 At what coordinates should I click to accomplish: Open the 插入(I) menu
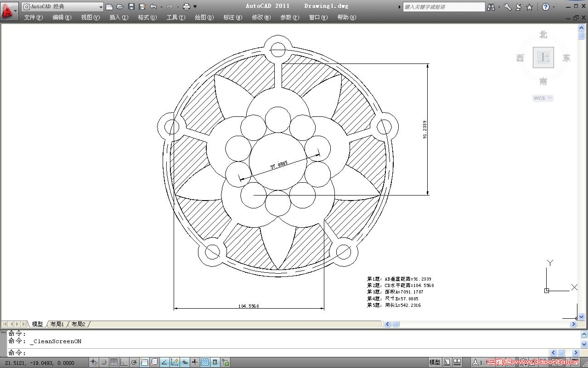tap(119, 17)
